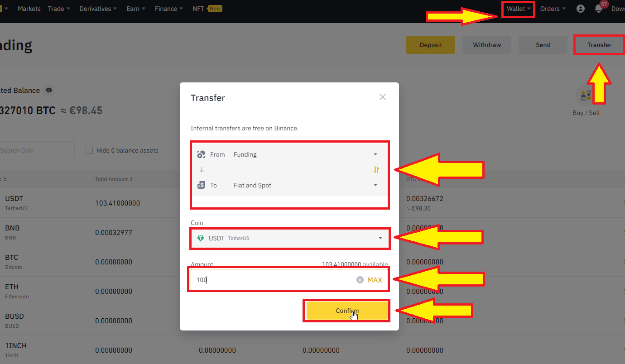This screenshot has height=364, width=625.
Task: Close the Transfer dialog
Action: coord(383,97)
